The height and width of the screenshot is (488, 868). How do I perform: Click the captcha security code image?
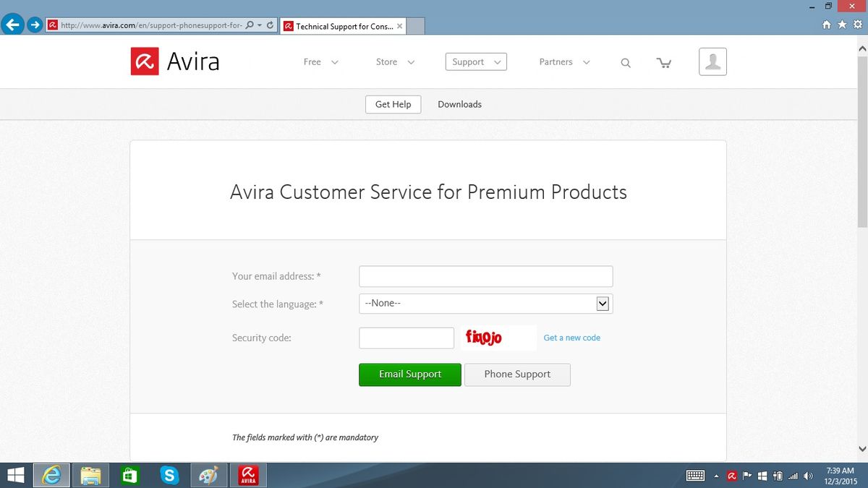(x=498, y=338)
